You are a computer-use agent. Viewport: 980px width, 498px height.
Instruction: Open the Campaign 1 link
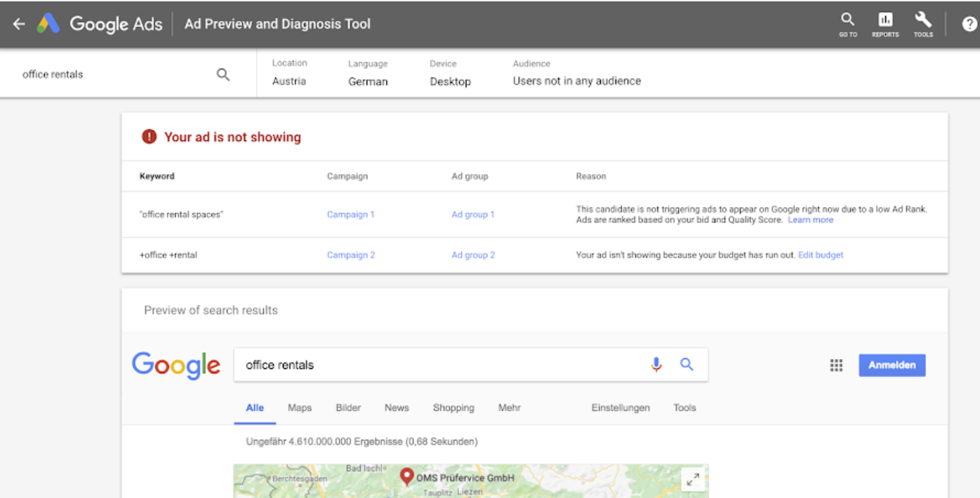click(351, 215)
